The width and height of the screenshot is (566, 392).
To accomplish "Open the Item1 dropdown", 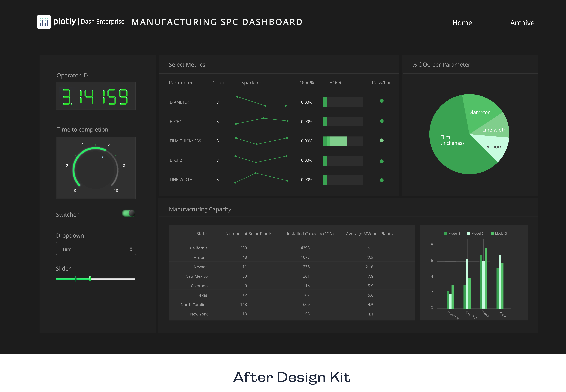I will tap(96, 249).
